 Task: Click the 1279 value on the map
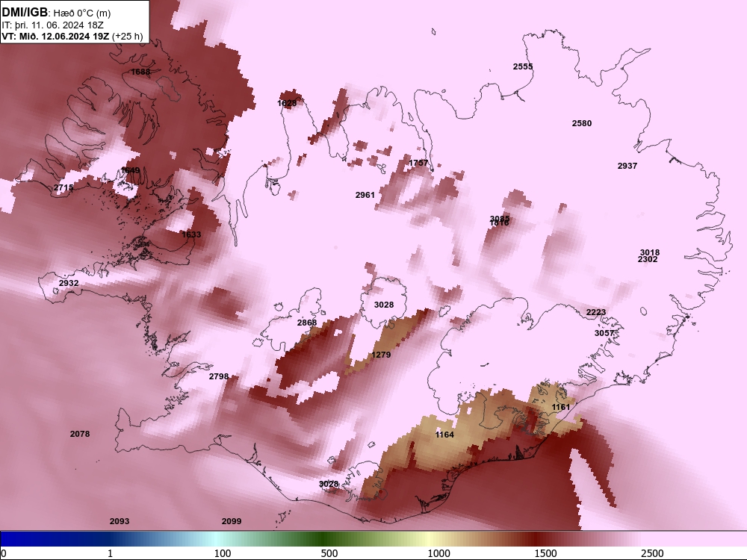pos(381,354)
